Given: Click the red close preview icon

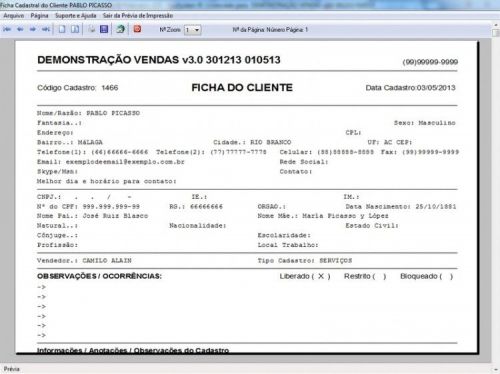Looking at the screenshot, I should 137,29.
